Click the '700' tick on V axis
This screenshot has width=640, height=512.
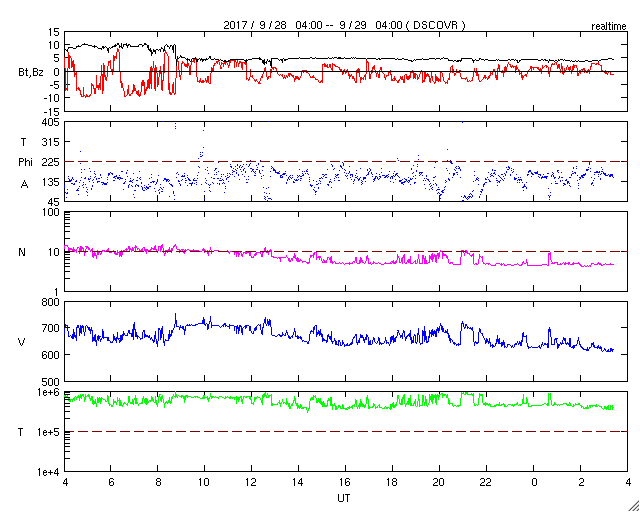51,329
